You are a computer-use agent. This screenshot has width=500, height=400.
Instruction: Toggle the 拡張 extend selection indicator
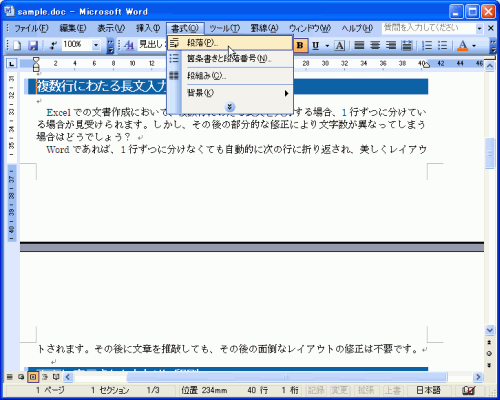[366, 390]
